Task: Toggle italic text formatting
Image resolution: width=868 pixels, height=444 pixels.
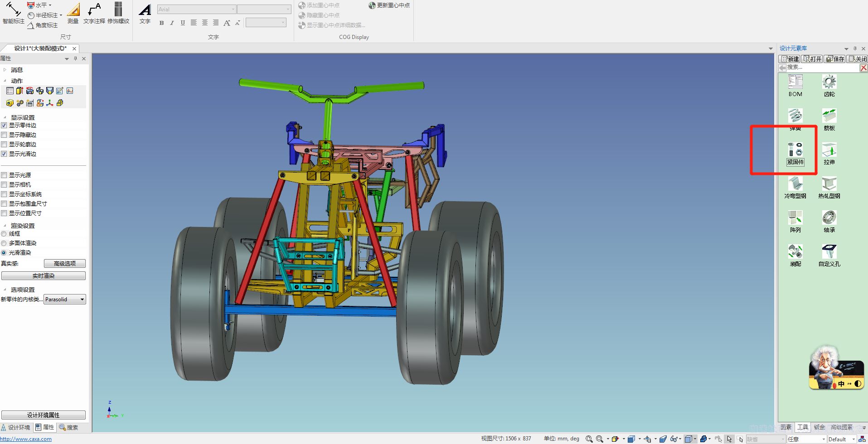Action: coord(172,23)
